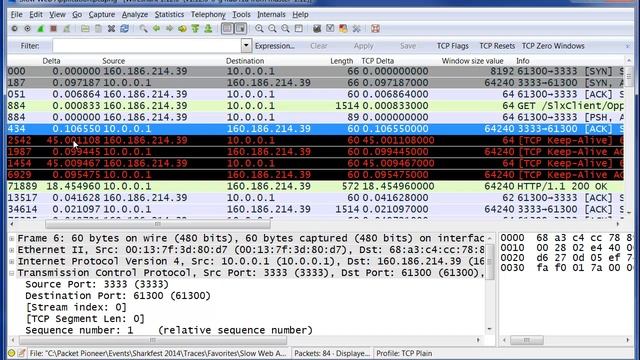Select the GET /SlxClient packet row
640x360 pixels.
tap(315, 106)
